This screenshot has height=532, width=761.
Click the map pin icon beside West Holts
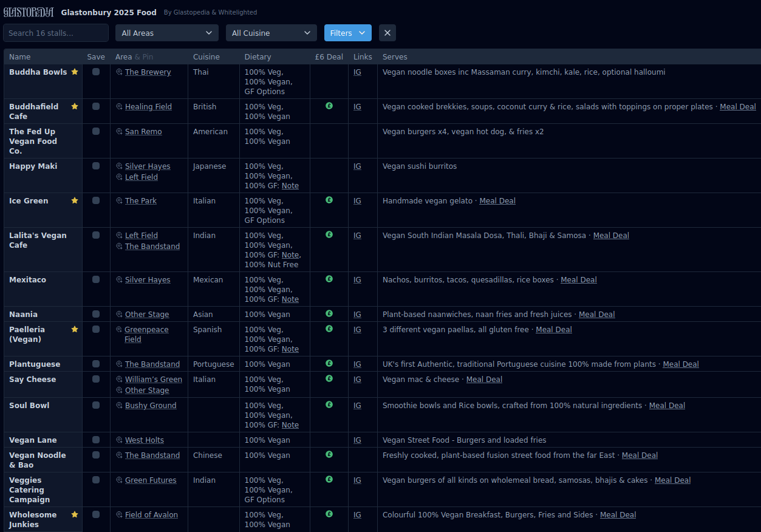click(x=119, y=440)
